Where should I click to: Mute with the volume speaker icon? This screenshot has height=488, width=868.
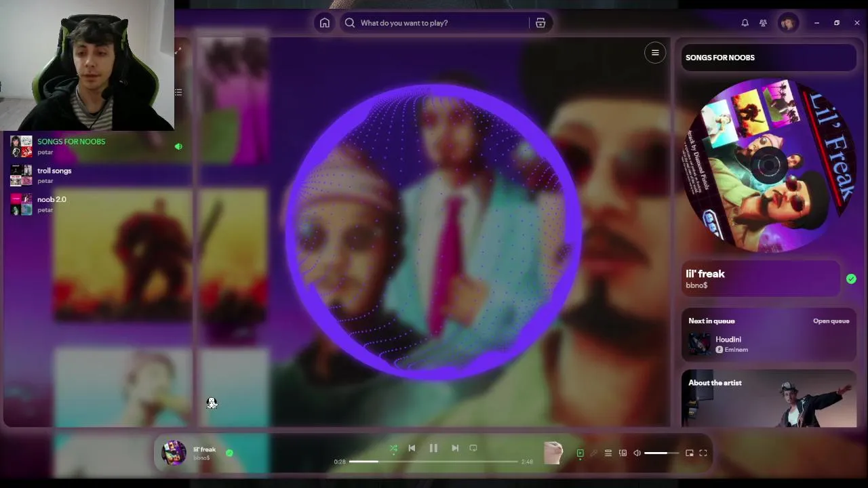(x=637, y=453)
